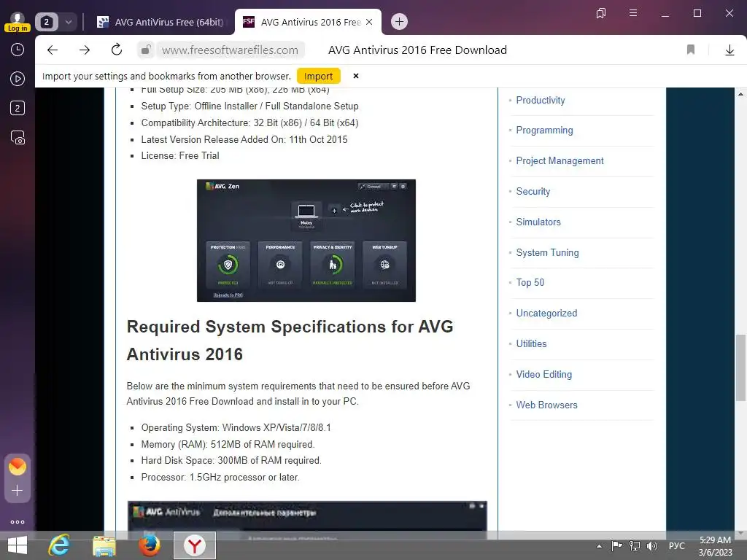Image resolution: width=747 pixels, height=560 pixels.
Task: Launch Firefox from taskbar
Action: [x=149, y=545]
